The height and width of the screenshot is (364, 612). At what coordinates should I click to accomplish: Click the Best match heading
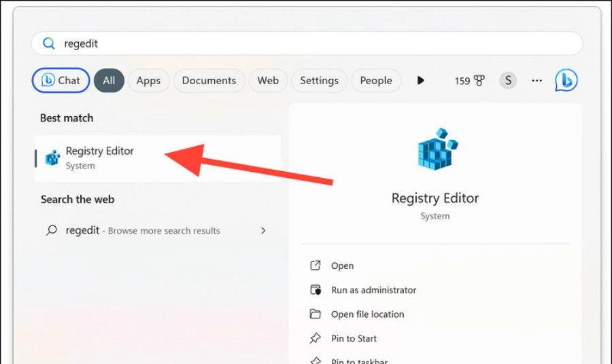click(x=67, y=117)
